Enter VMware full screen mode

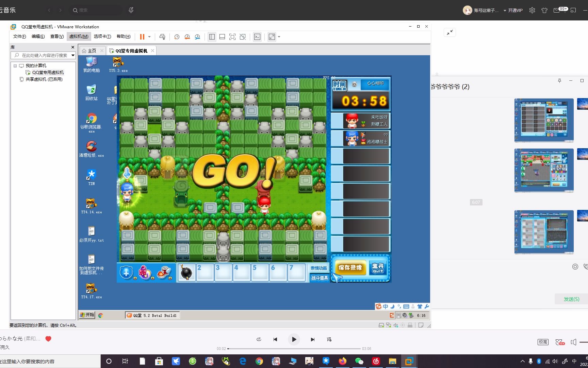(x=232, y=37)
